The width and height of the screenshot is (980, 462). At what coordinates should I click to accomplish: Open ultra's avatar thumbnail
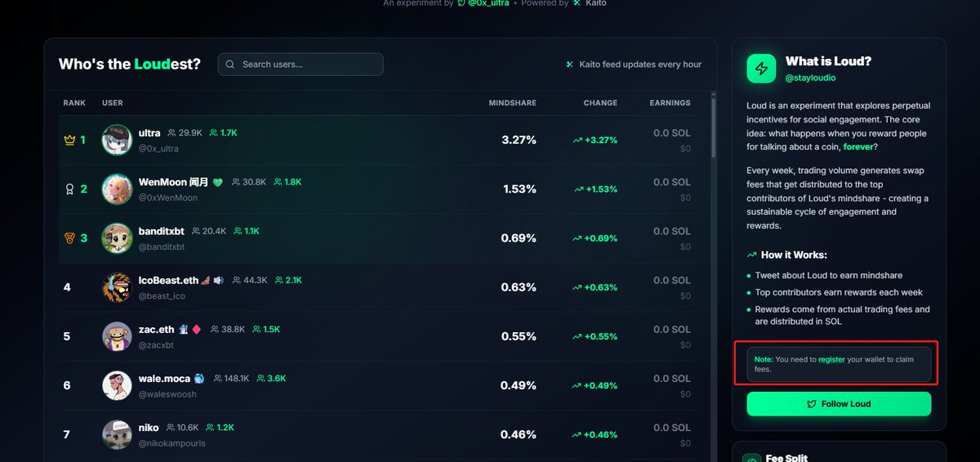click(x=117, y=140)
